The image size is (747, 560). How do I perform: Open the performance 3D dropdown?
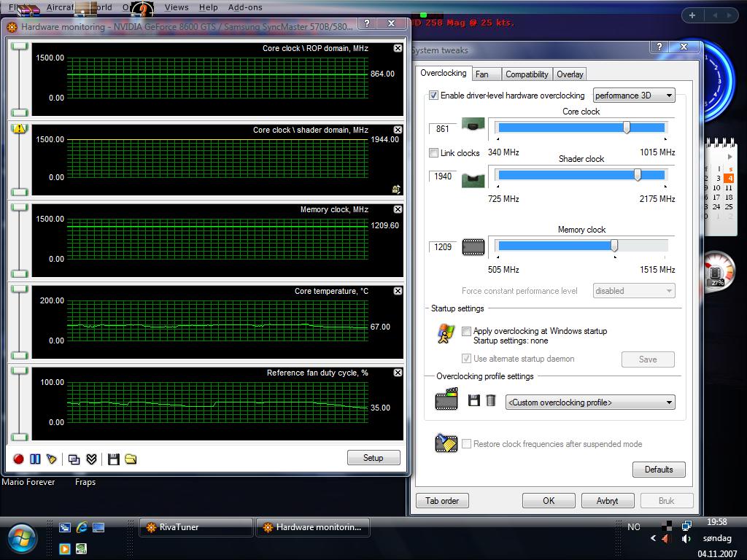click(x=634, y=96)
